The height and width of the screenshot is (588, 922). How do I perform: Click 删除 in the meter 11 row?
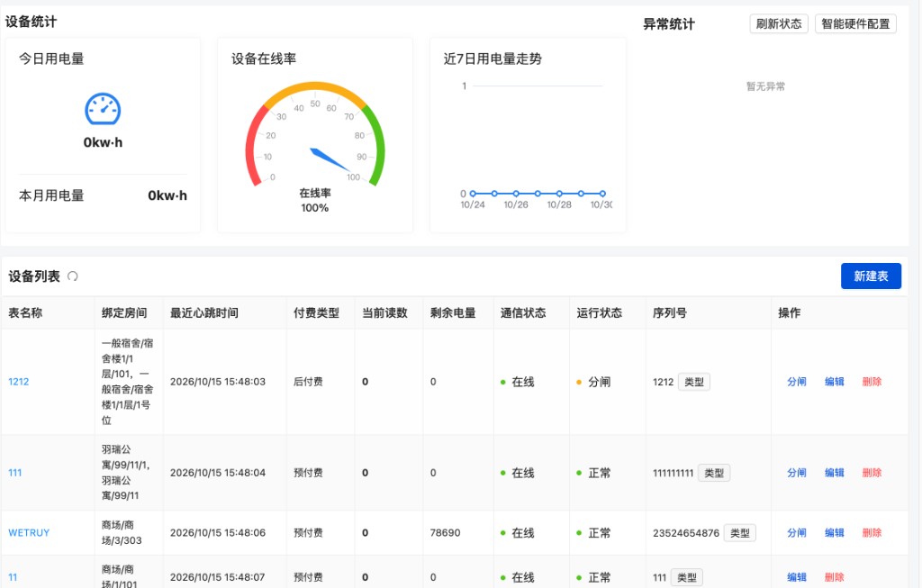[x=835, y=577]
